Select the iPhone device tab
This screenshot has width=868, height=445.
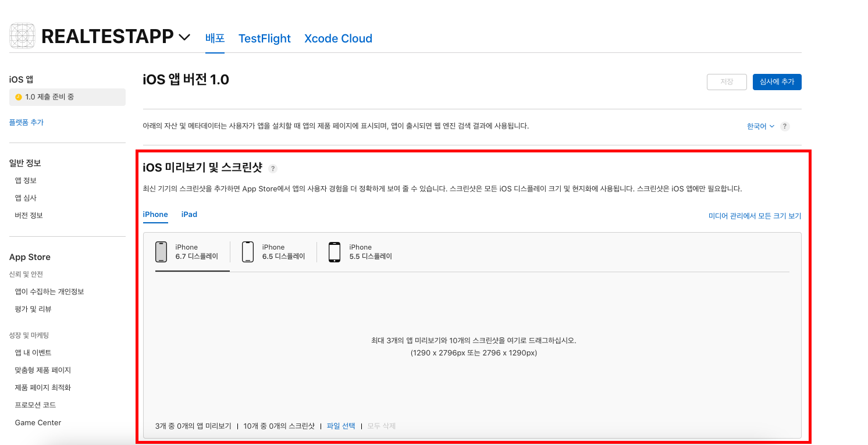point(155,215)
